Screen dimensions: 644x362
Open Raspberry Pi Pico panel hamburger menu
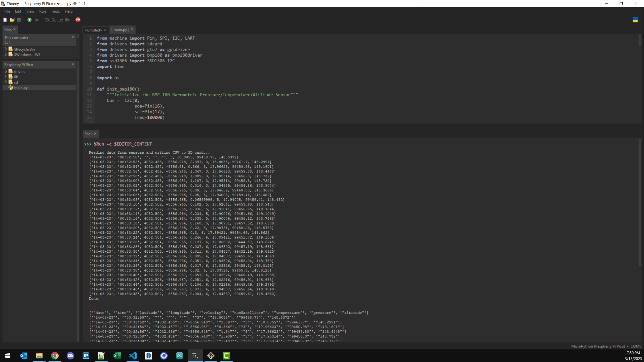pos(73,64)
